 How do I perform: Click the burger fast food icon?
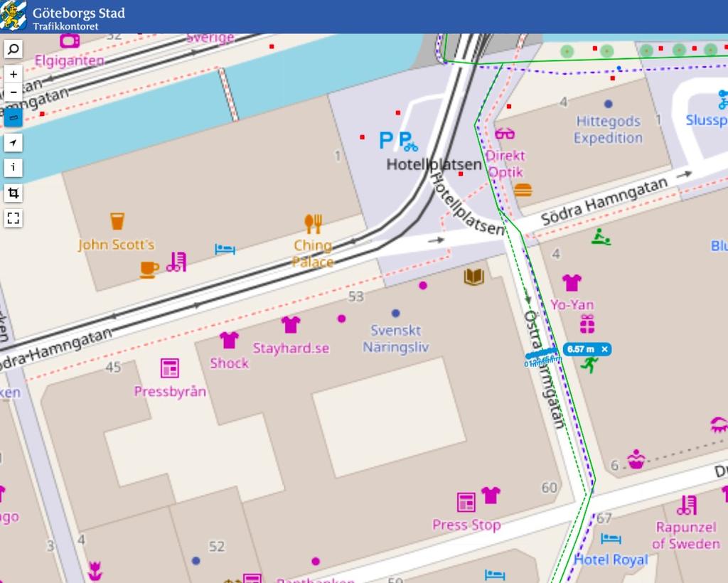point(523,190)
